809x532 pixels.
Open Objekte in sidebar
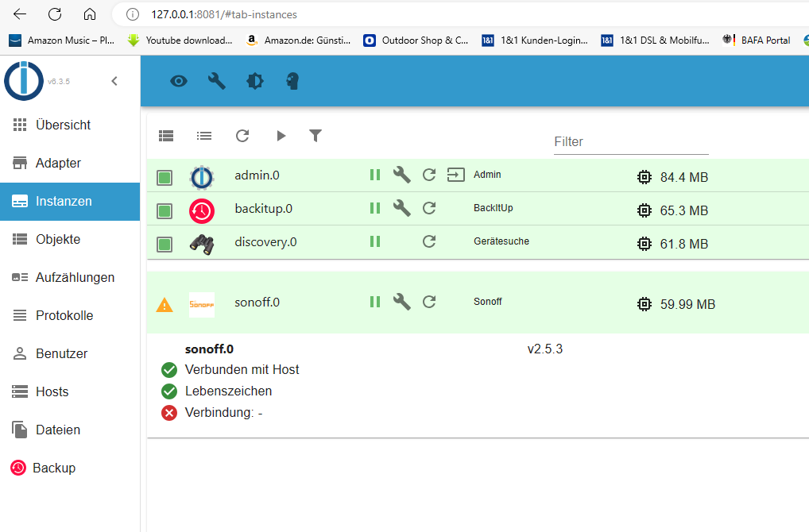pos(70,239)
